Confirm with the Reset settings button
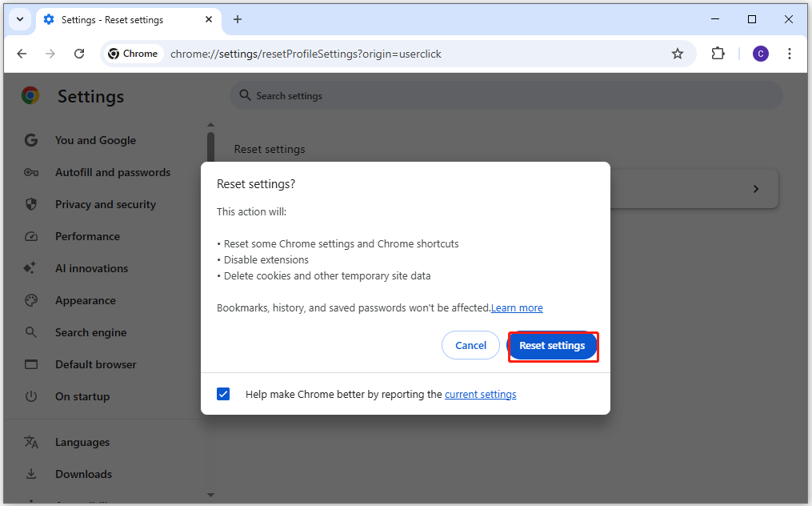 pyautogui.click(x=553, y=346)
